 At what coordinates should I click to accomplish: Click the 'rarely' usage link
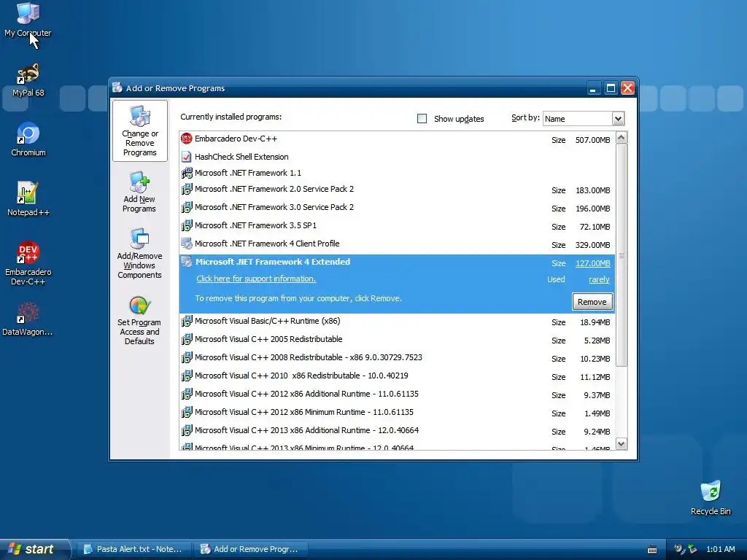click(x=599, y=279)
